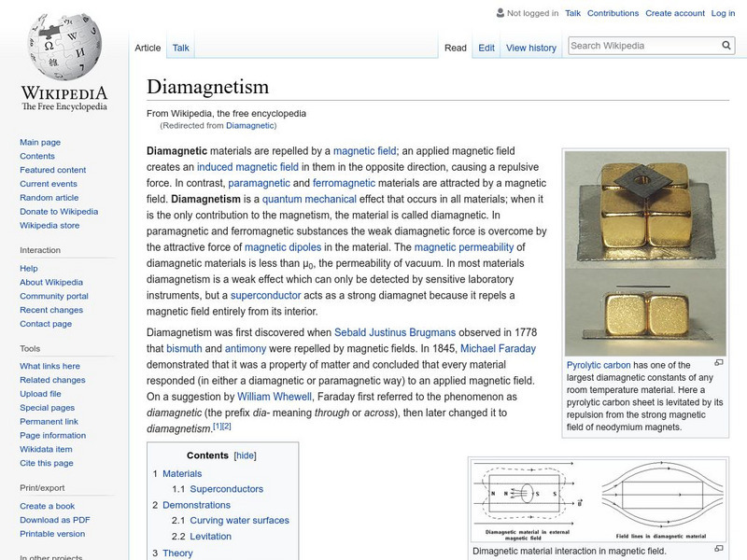
Task: Jump to Materials in Contents
Action: [x=182, y=473]
